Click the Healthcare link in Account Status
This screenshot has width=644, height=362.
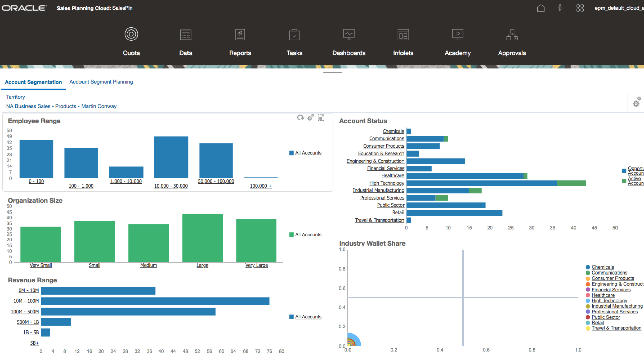(392, 175)
